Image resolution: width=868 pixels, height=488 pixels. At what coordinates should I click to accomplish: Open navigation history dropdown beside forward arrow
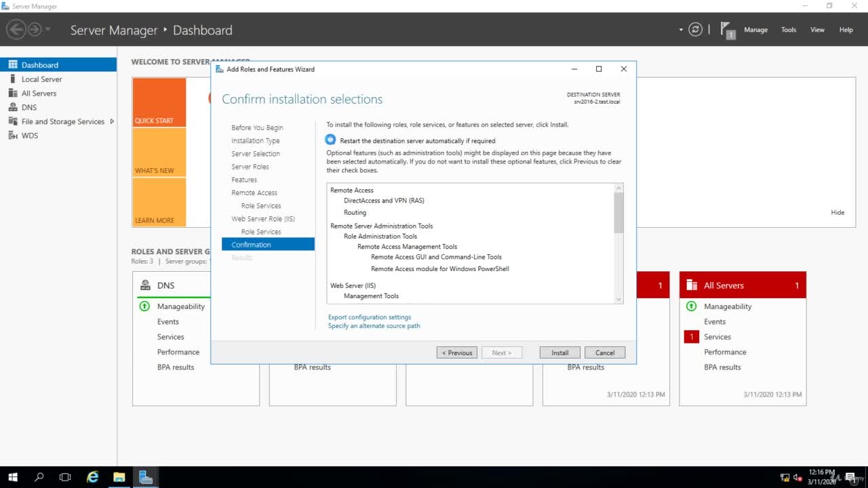coord(47,30)
